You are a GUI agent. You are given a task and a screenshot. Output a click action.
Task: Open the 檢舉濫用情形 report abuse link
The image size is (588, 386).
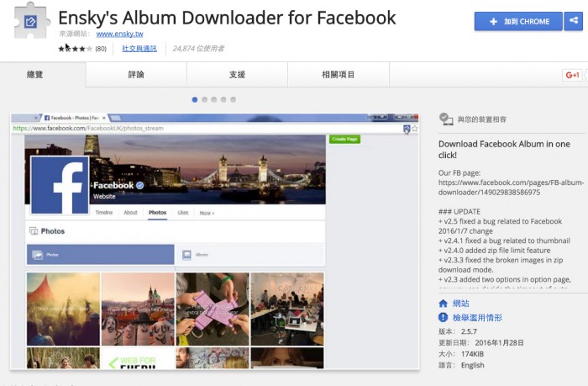477,318
